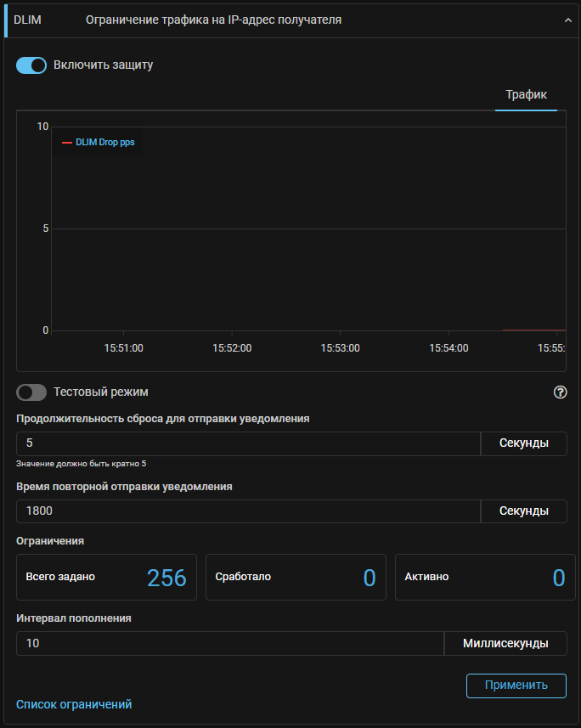Click the 'DLIM' label in the header

pyautogui.click(x=27, y=20)
